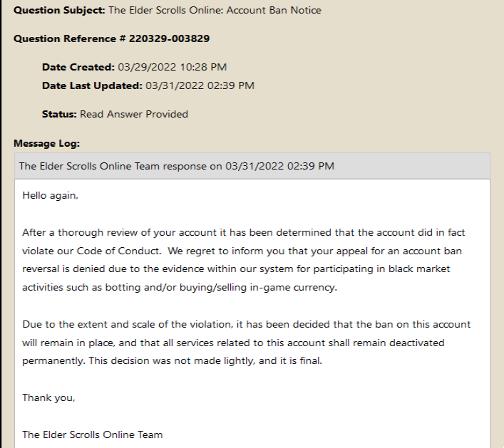Viewport: 504px width, 448px height.
Task: Click the Status label
Action: [59, 114]
